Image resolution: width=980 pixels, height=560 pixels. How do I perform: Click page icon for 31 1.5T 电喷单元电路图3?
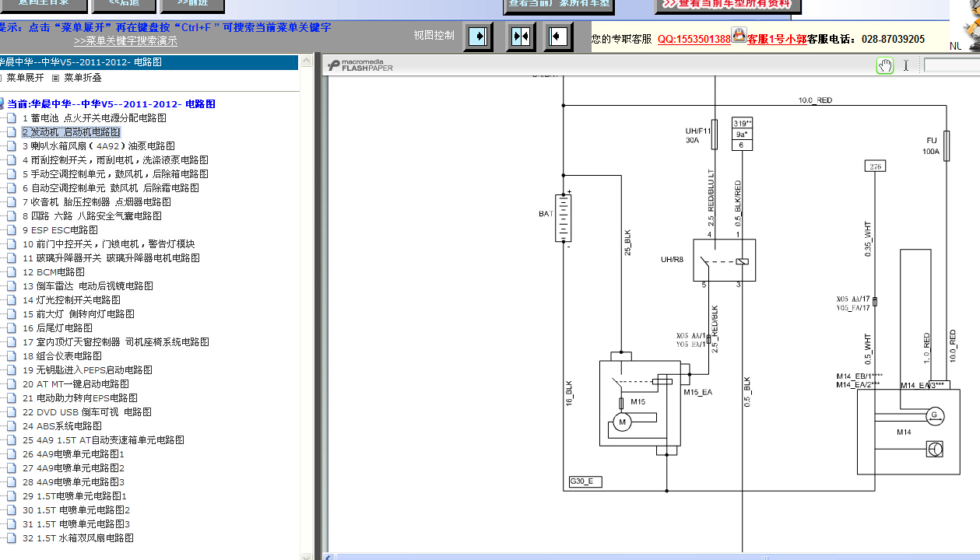[11, 524]
